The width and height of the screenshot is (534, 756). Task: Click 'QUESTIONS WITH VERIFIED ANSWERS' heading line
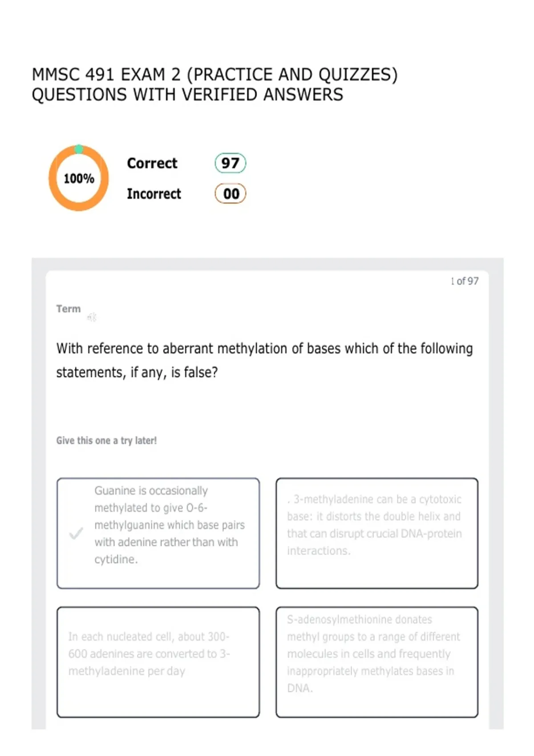point(187,95)
